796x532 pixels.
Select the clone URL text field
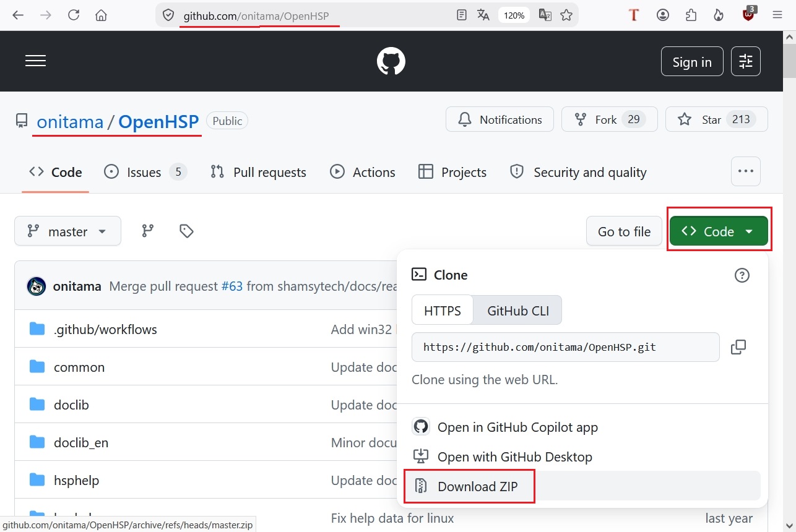566,347
